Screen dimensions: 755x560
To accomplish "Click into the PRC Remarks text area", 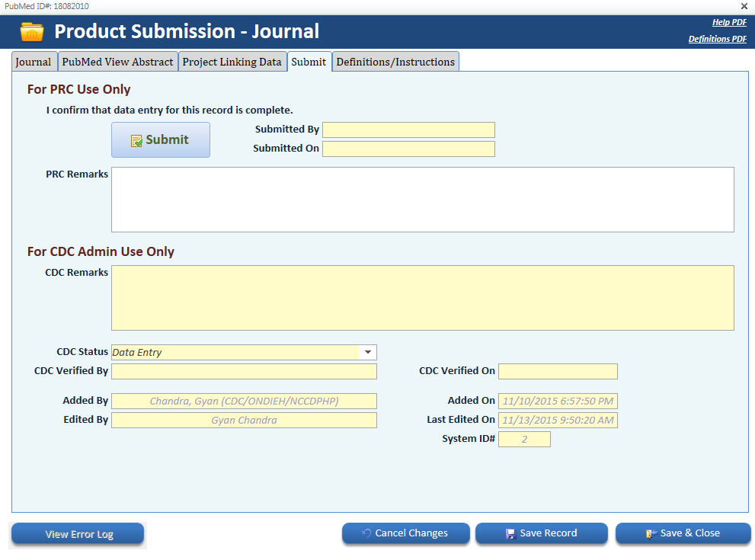I will 422,200.
